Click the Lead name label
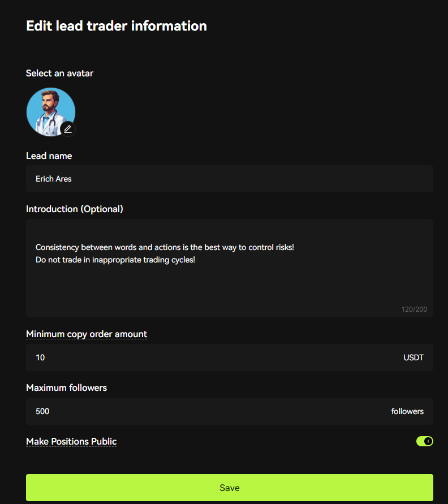 [49, 156]
